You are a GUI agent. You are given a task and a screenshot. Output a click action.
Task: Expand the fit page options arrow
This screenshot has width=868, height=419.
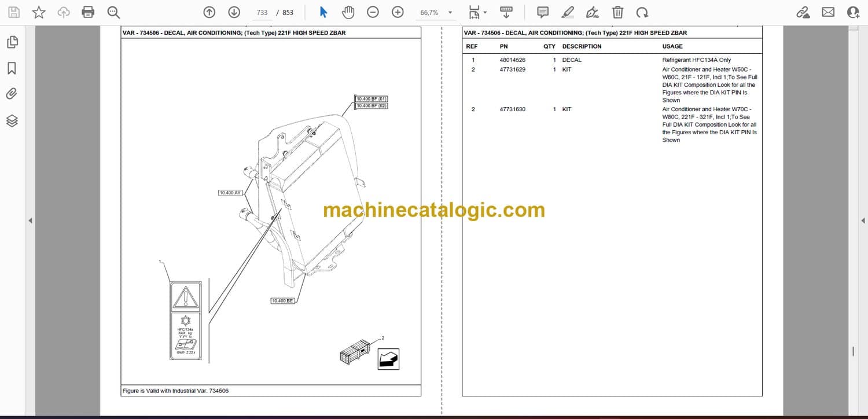click(x=485, y=12)
